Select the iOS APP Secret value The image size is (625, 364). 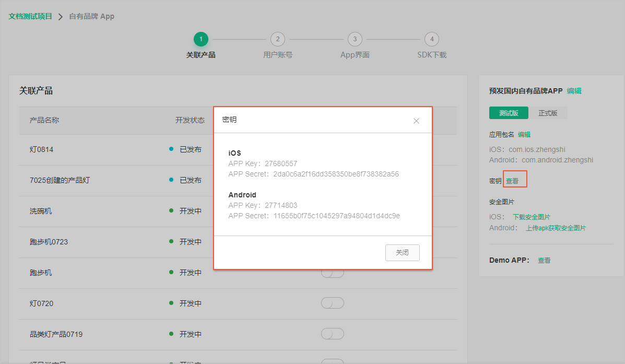point(336,174)
